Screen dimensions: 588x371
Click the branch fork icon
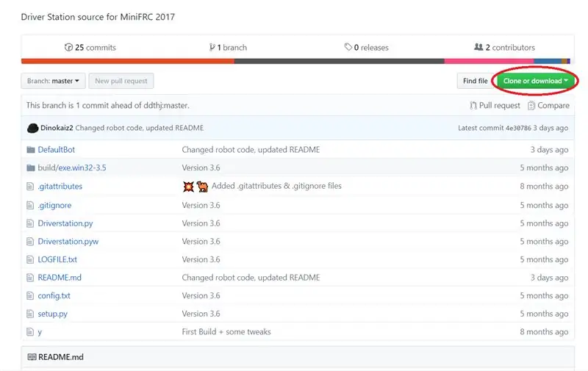coord(212,47)
